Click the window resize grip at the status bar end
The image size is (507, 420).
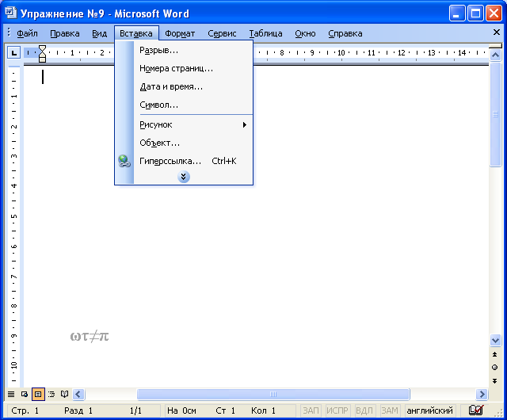(x=497, y=413)
